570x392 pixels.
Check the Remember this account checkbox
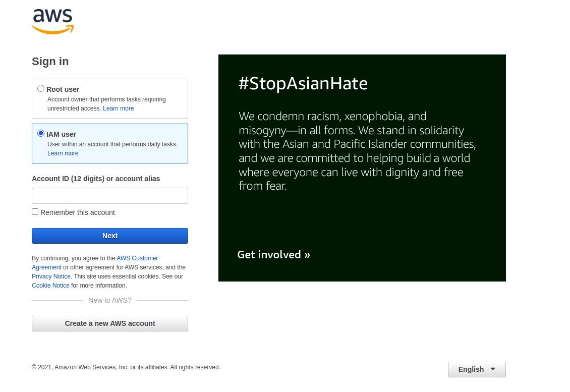pos(35,211)
